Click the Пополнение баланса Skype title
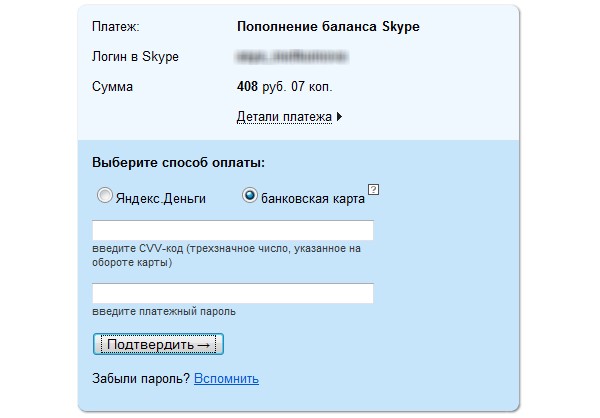 click(x=328, y=26)
